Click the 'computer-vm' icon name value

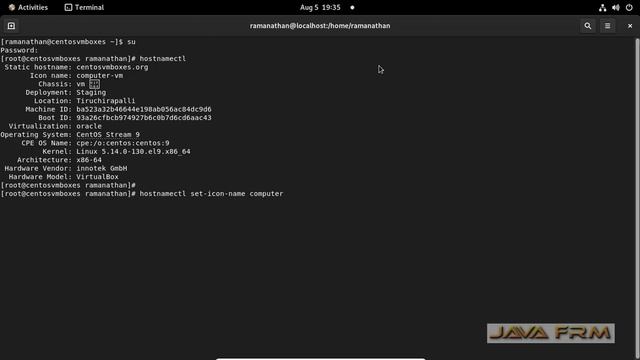[x=100, y=76]
